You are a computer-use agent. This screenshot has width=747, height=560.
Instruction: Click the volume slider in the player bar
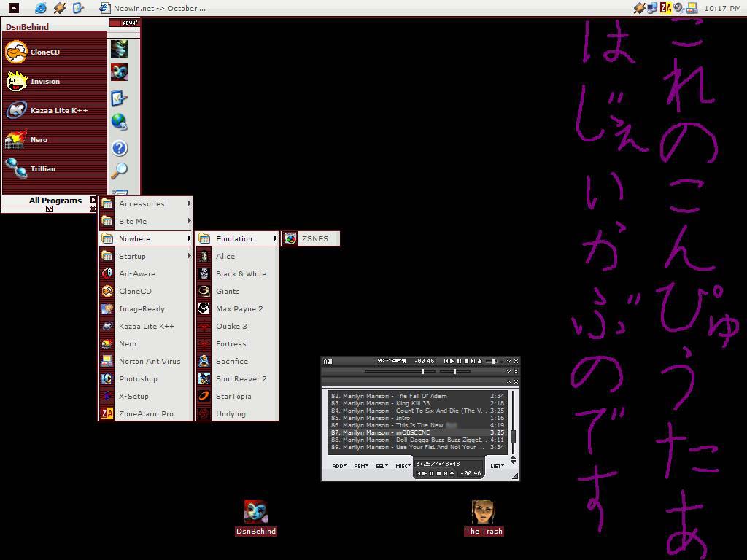coord(492,361)
